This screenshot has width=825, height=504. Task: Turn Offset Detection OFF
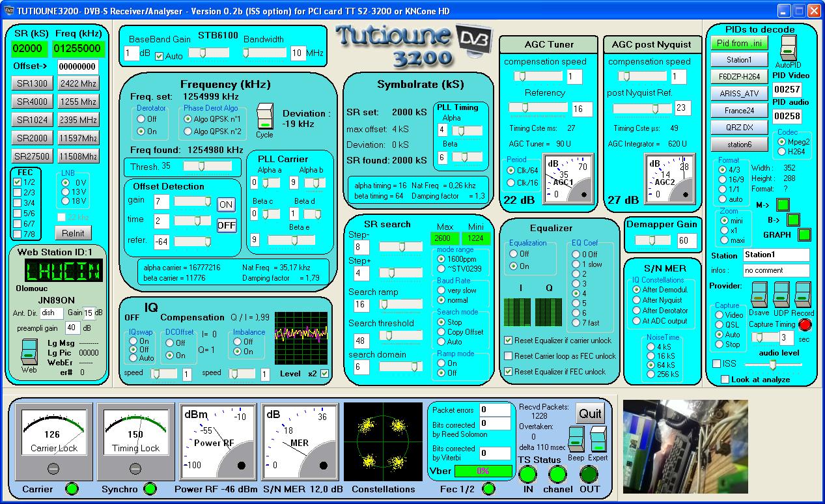pos(226,225)
